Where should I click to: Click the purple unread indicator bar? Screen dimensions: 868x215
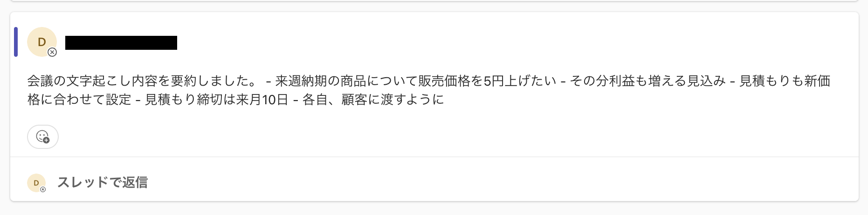point(16,42)
